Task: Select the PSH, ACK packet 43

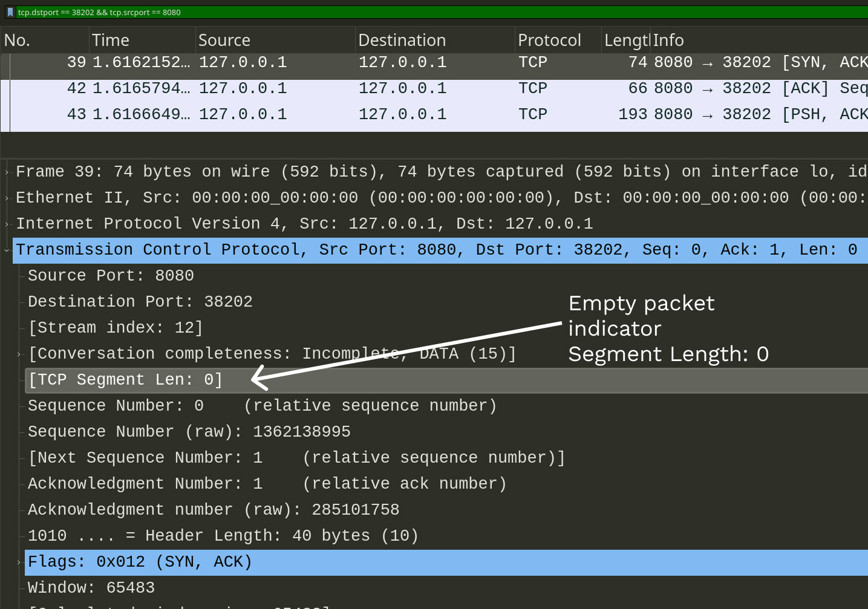Action: coord(302,114)
